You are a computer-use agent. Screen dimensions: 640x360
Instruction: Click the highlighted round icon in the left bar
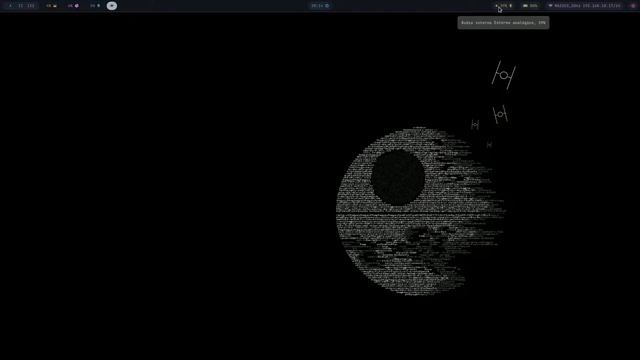(x=112, y=6)
